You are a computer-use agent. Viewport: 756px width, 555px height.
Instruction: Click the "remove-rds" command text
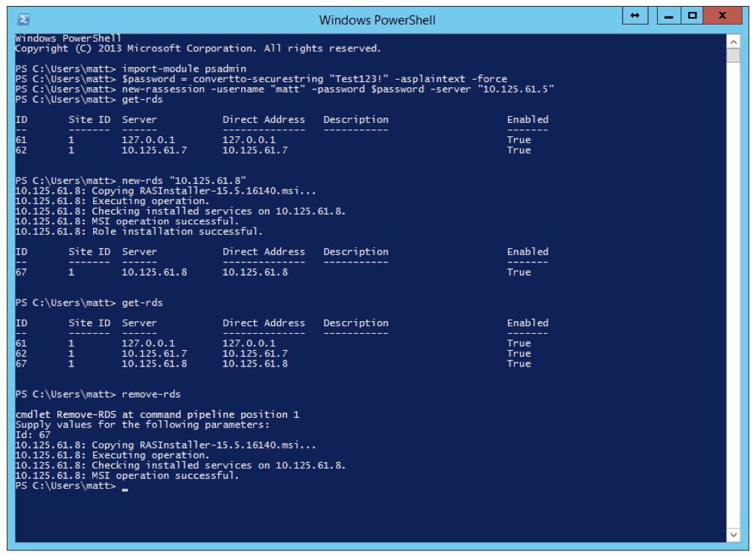click(x=151, y=394)
